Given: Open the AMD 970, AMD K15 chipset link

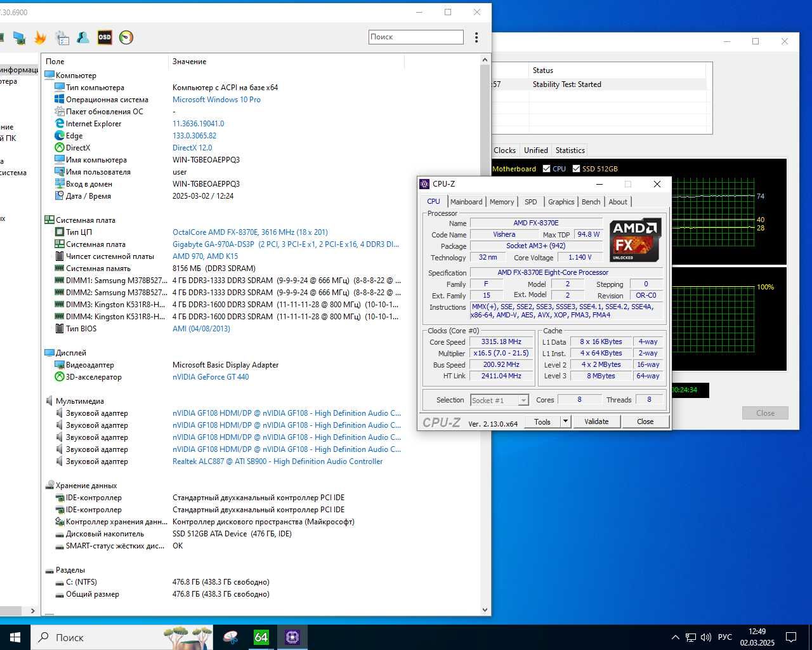Looking at the screenshot, I should pos(206,256).
